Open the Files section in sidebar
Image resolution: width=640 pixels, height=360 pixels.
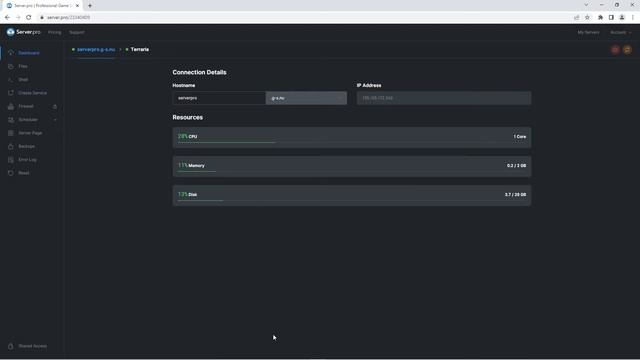click(x=23, y=66)
